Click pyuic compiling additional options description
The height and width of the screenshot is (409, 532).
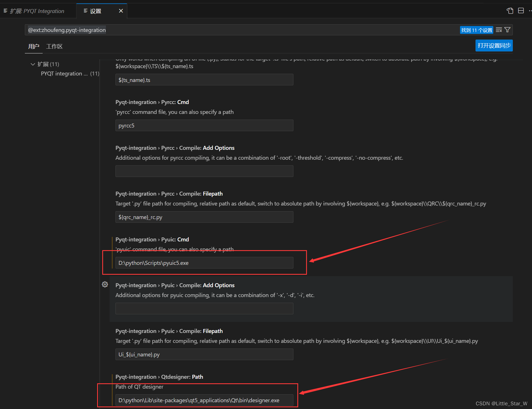pyautogui.click(x=215, y=295)
